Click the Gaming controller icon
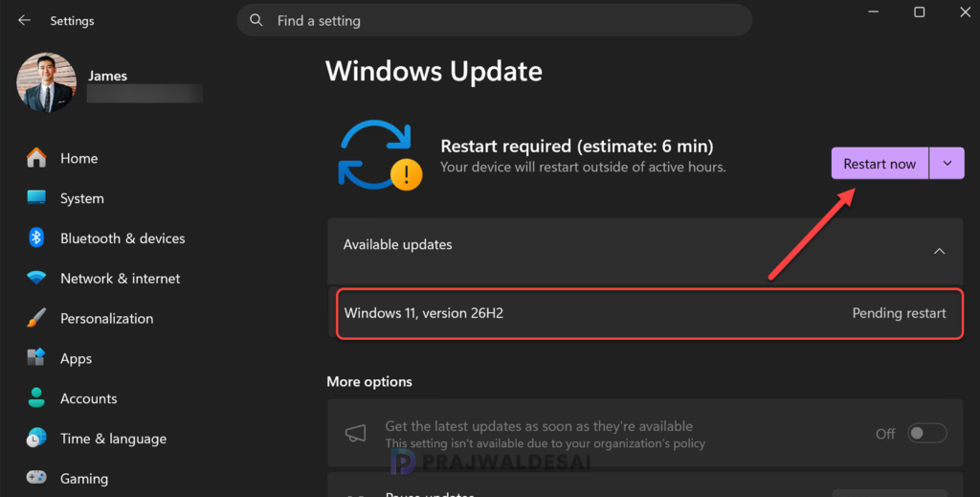980x497 pixels. [x=36, y=478]
